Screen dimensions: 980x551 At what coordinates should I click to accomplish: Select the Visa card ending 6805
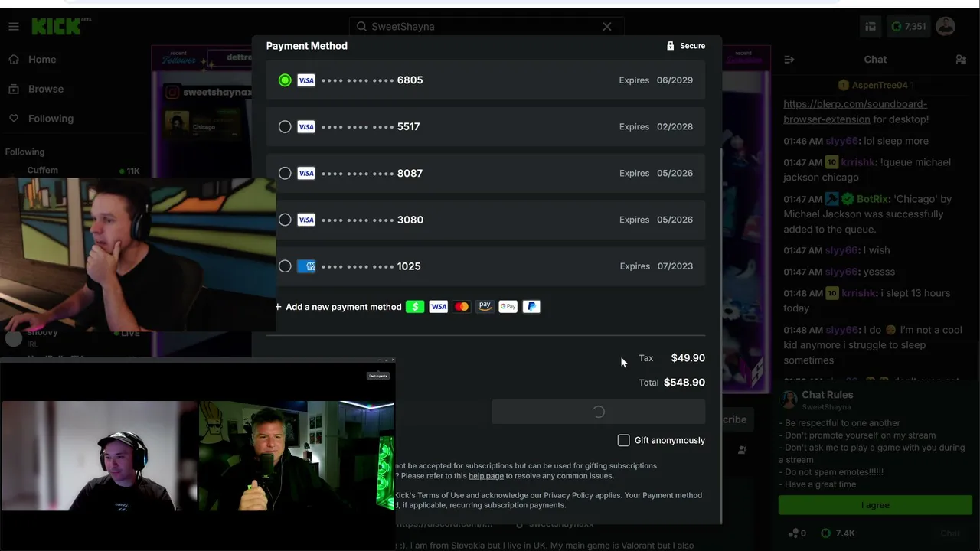(x=485, y=80)
